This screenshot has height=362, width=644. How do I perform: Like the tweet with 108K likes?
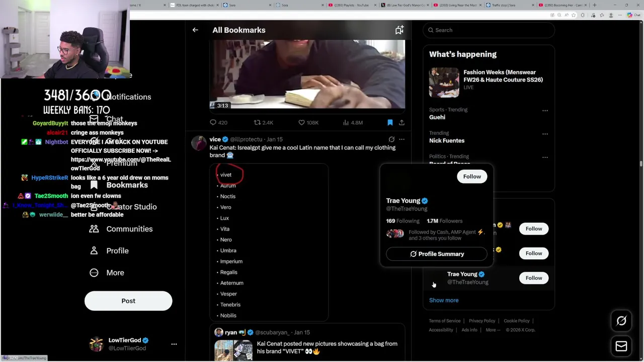click(x=308, y=123)
